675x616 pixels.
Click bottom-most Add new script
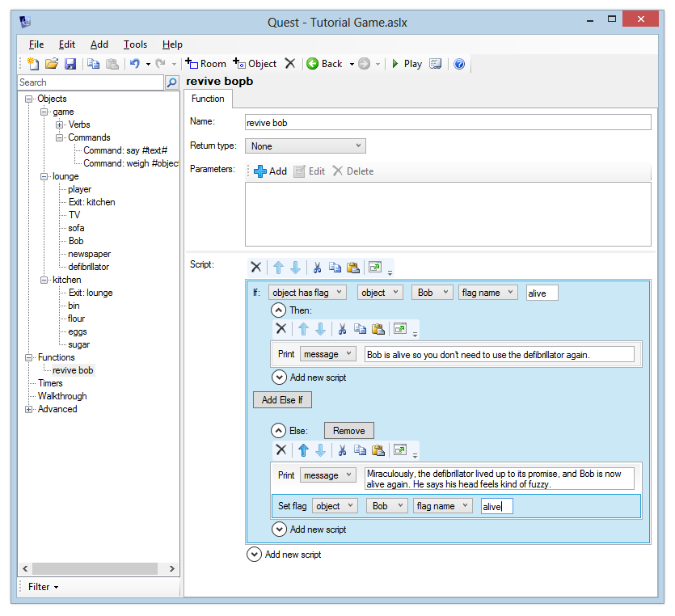[284, 555]
